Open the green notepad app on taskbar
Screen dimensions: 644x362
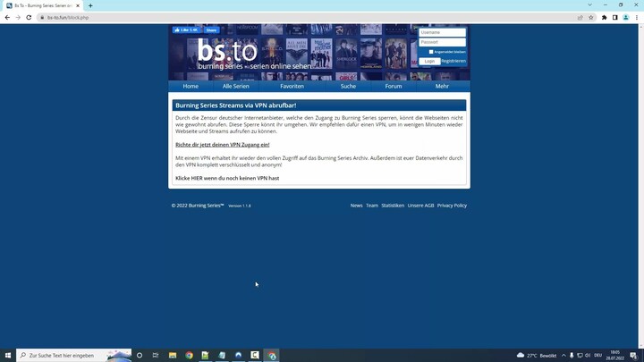click(205, 356)
